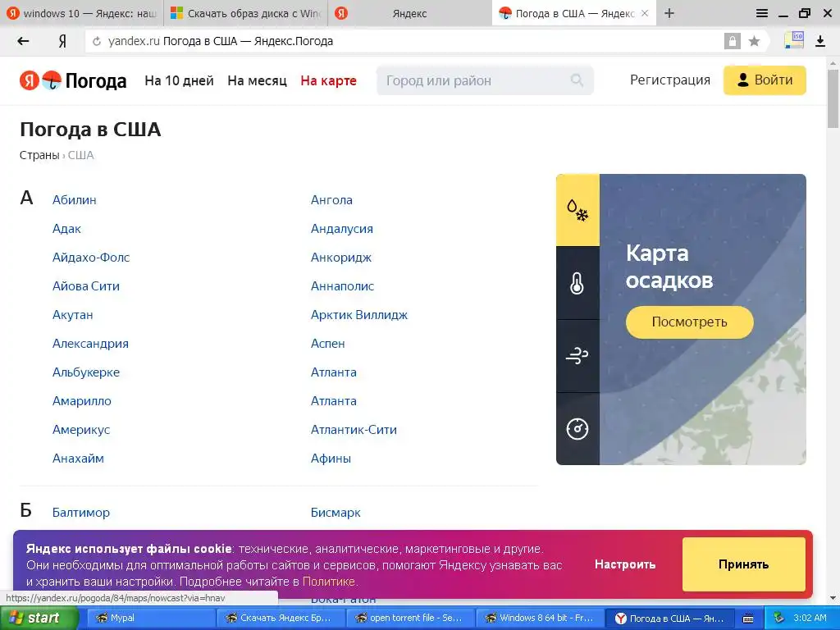Accept cookies with the 'Принять' button
The width and height of the screenshot is (840, 630).
[x=743, y=564]
